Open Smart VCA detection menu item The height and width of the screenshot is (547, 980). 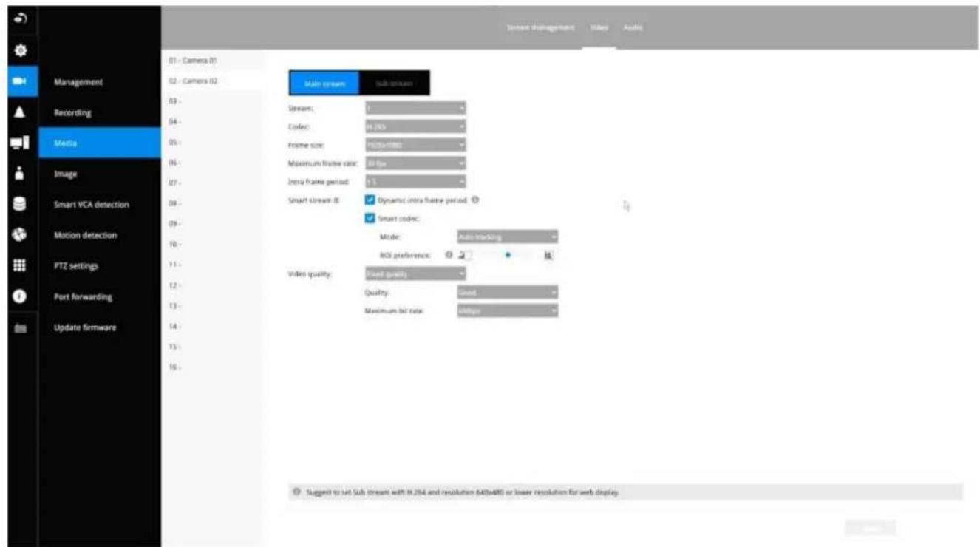point(100,204)
